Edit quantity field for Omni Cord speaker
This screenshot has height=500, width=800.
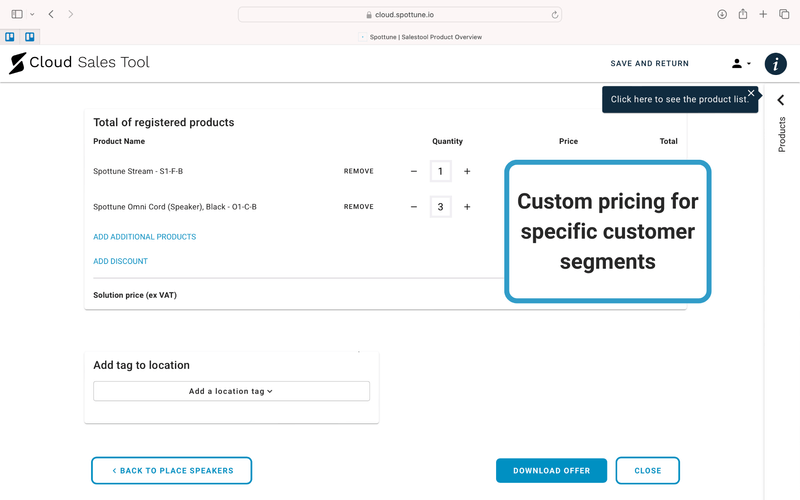(x=440, y=207)
